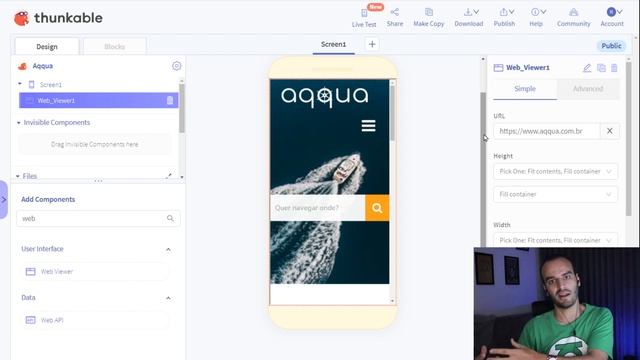Click Make Copy

(429, 18)
